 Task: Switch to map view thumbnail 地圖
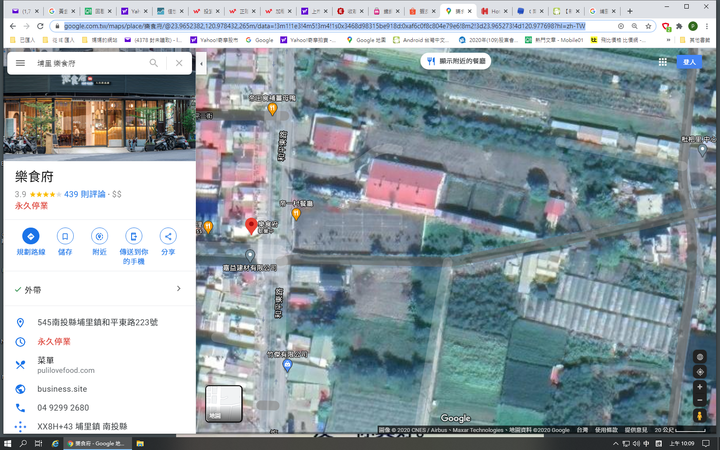224,404
